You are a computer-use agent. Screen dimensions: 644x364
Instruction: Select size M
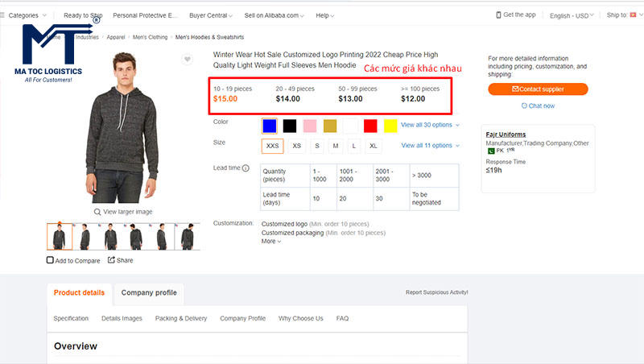[x=336, y=146]
